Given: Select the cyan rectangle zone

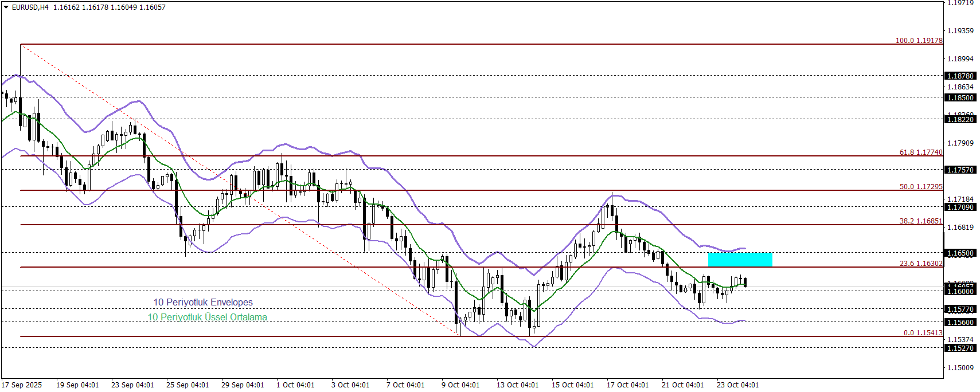Looking at the screenshot, I should (x=740, y=260).
